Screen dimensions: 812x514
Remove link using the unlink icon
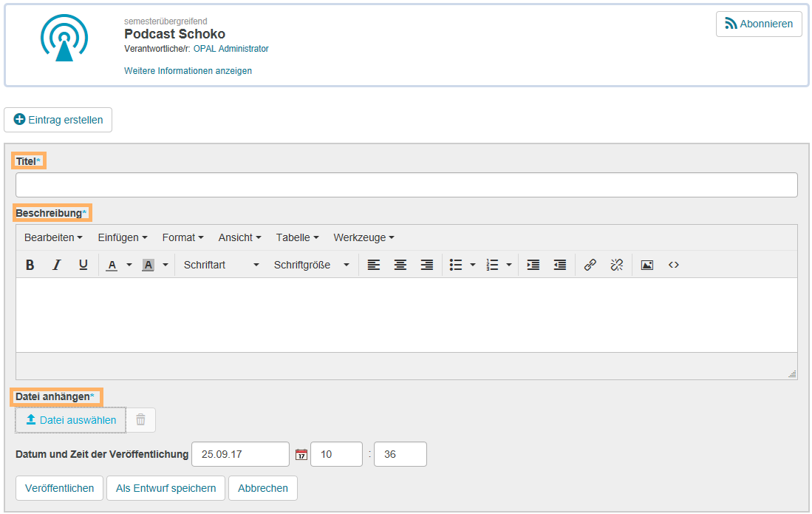coord(617,265)
